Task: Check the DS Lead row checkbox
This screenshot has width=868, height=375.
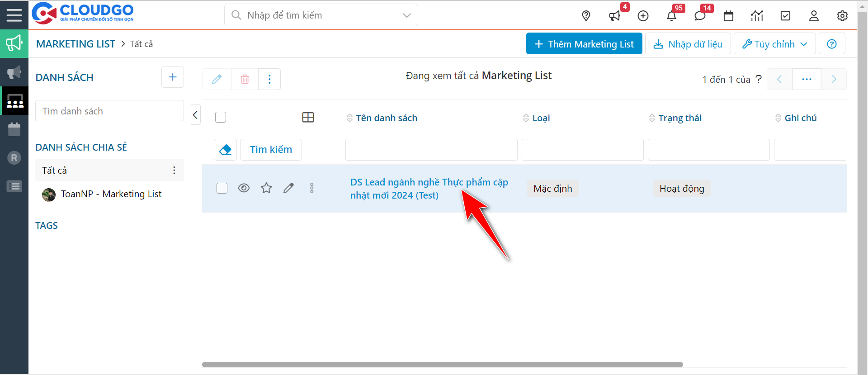Action: 222,188
